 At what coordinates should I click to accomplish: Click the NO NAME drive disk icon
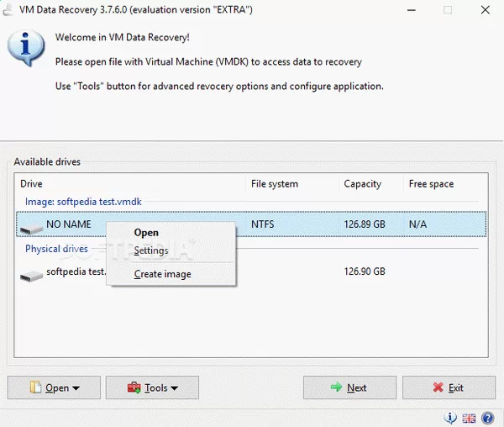pos(31,229)
